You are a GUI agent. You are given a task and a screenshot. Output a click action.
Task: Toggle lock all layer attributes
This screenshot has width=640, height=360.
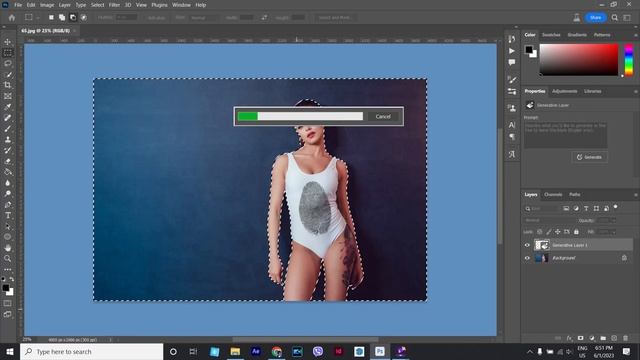(576, 232)
